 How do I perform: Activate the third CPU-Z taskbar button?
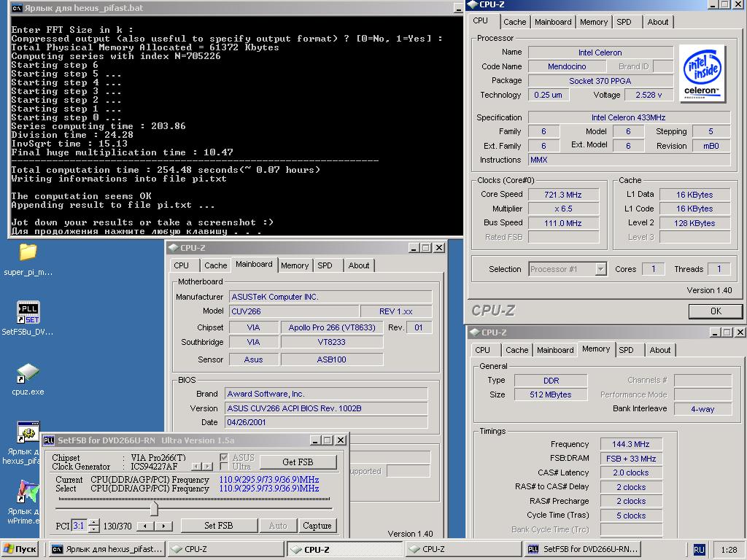(464, 549)
